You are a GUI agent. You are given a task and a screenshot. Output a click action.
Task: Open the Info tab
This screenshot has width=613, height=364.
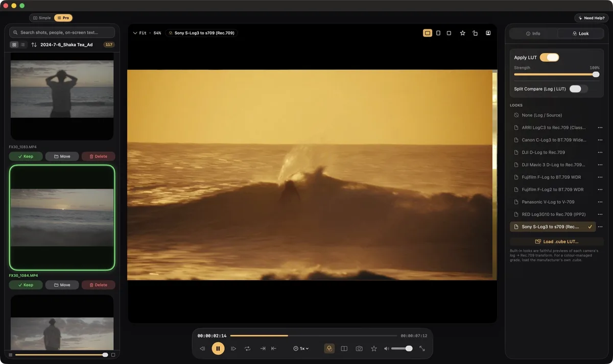(533, 34)
